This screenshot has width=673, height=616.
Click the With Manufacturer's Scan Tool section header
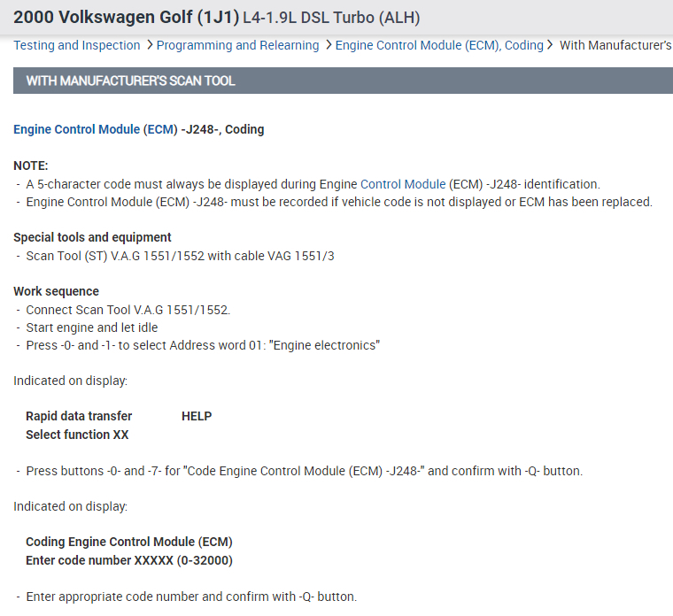(131, 81)
